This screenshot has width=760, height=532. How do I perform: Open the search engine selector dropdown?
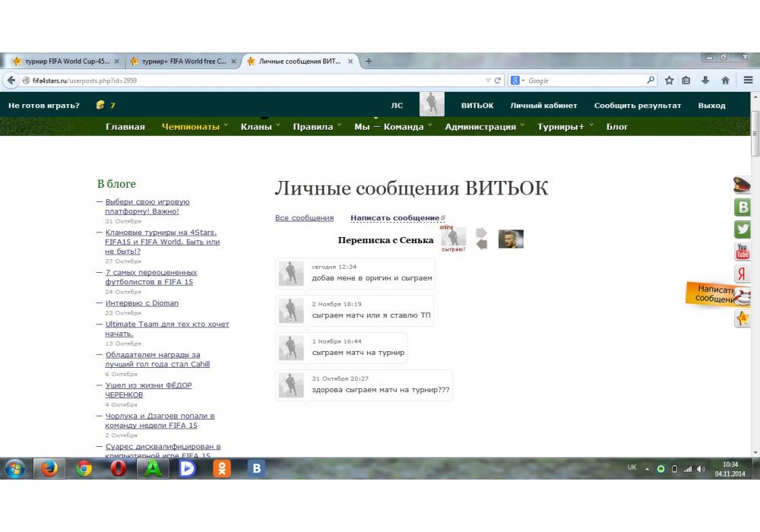click(x=517, y=81)
